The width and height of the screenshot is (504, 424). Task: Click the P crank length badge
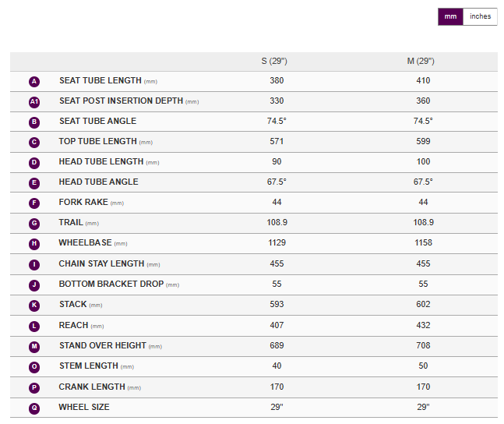[34, 387]
